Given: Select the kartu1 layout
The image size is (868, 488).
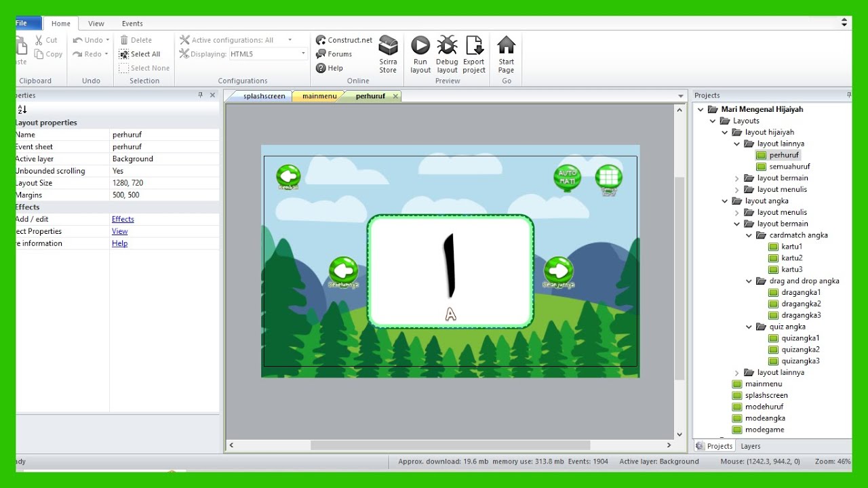Looking at the screenshot, I should coord(791,247).
